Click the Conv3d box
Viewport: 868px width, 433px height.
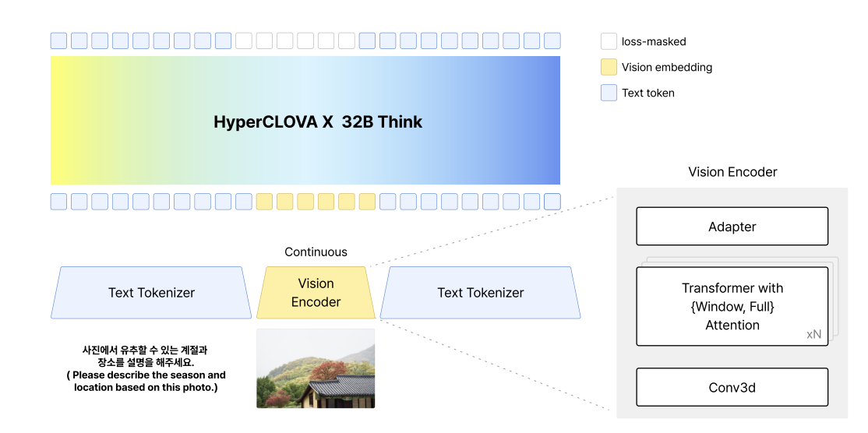732,387
